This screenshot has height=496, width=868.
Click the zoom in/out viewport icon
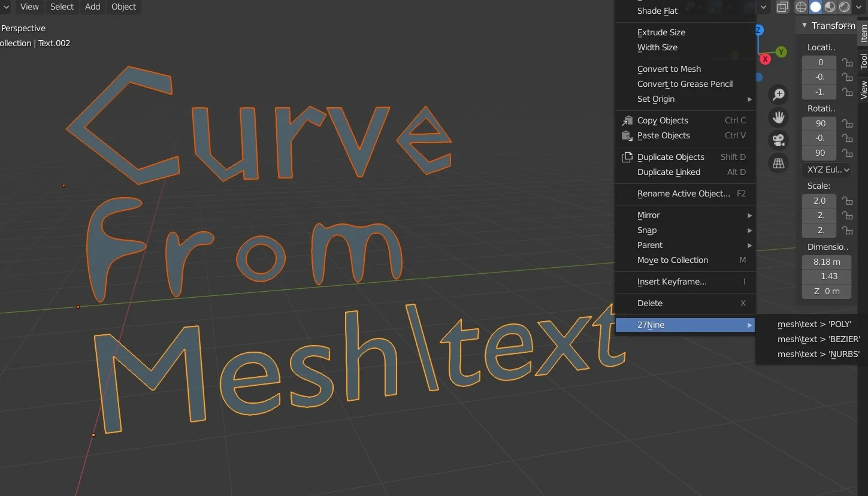[779, 95]
